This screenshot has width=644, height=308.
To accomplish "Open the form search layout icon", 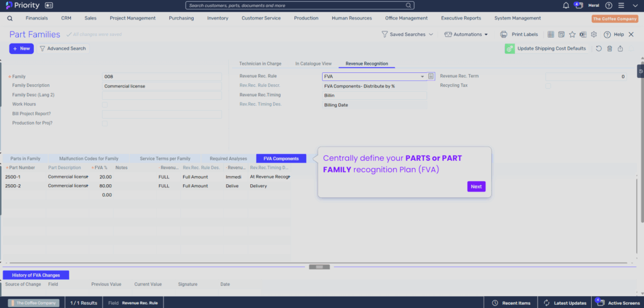I will point(562,35).
